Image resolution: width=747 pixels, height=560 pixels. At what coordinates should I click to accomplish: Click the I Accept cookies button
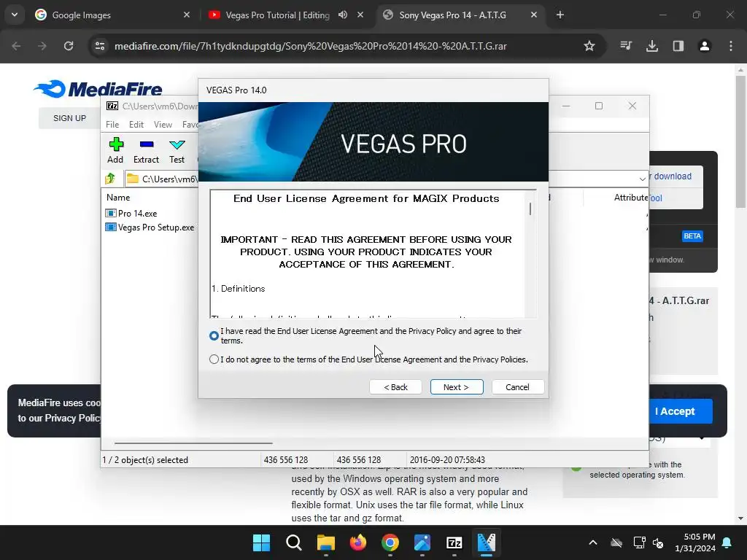pos(675,411)
